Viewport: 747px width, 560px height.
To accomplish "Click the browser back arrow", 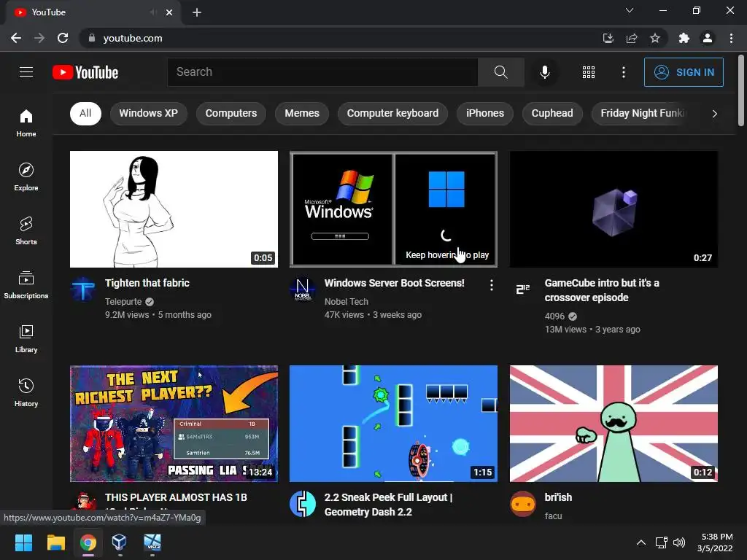I will (x=16, y=38).
